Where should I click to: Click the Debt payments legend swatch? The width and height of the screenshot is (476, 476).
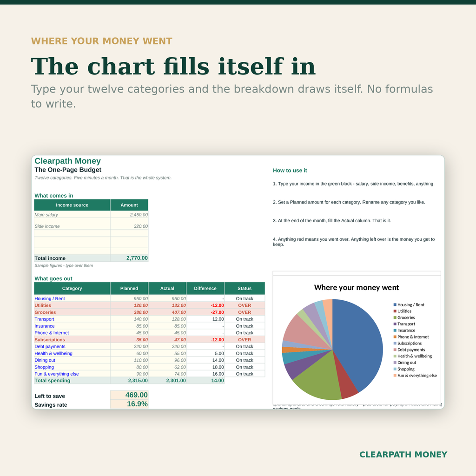coord(395,350)
